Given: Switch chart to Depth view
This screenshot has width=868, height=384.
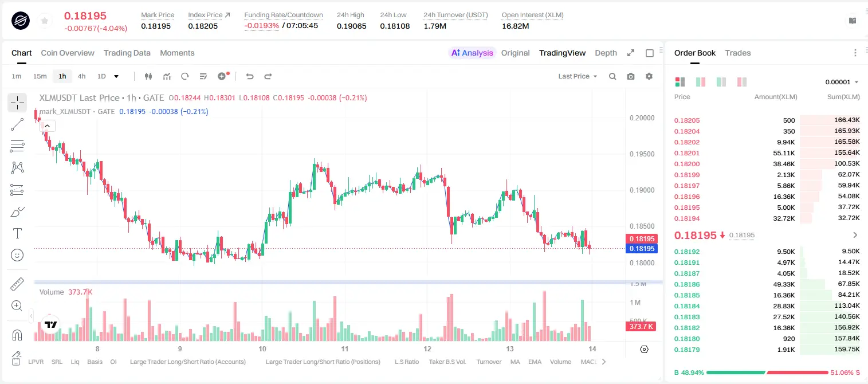Looking at the screenshot, I should tap(606, 53).
